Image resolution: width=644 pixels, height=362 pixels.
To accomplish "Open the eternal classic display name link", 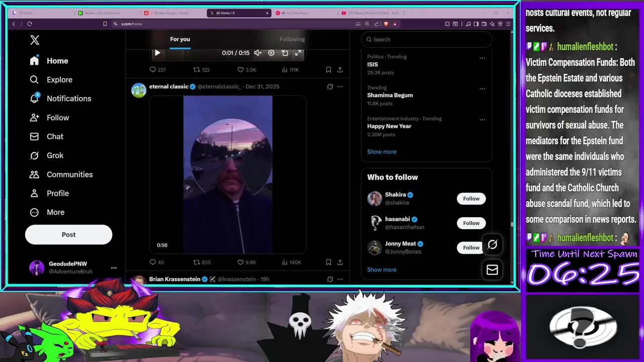I will (169, 86).
